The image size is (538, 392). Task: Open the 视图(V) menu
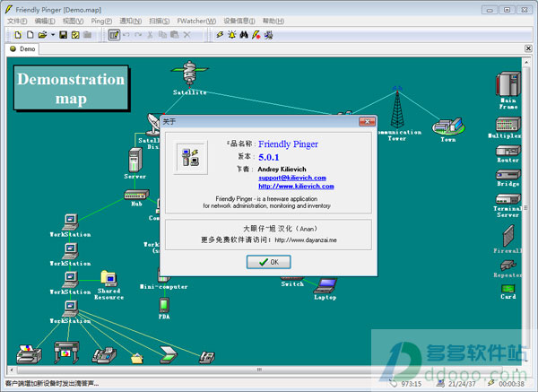74,21
